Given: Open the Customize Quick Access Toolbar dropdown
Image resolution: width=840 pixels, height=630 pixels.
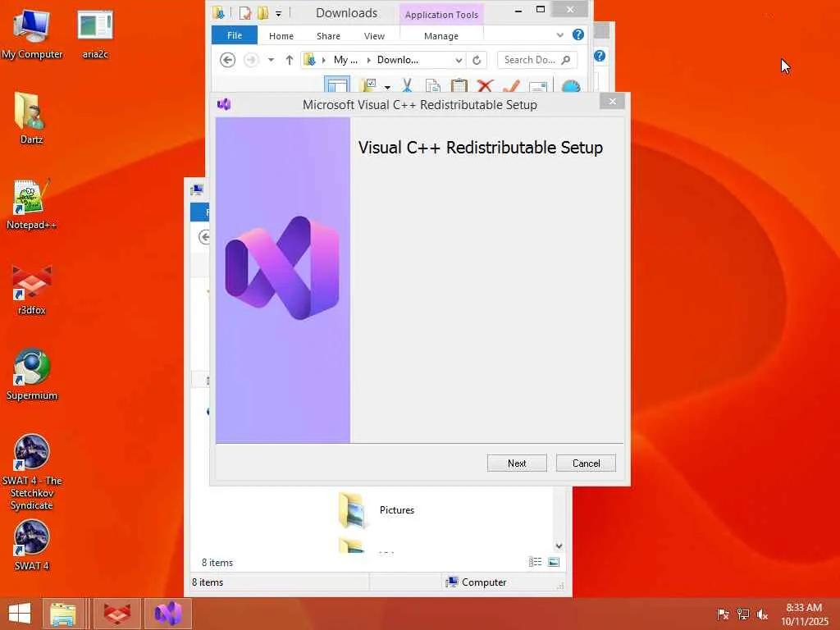Looking at the screenshot, I should pos(279,13).
